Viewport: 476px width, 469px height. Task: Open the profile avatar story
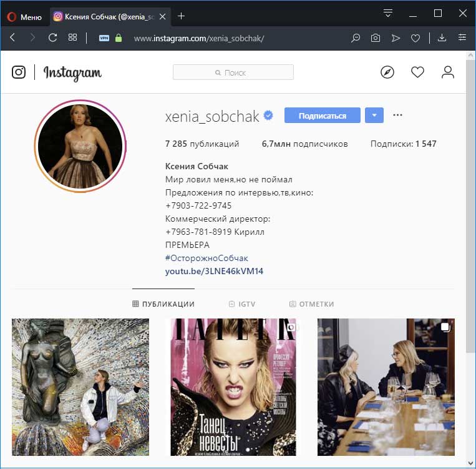pos(80,146)
